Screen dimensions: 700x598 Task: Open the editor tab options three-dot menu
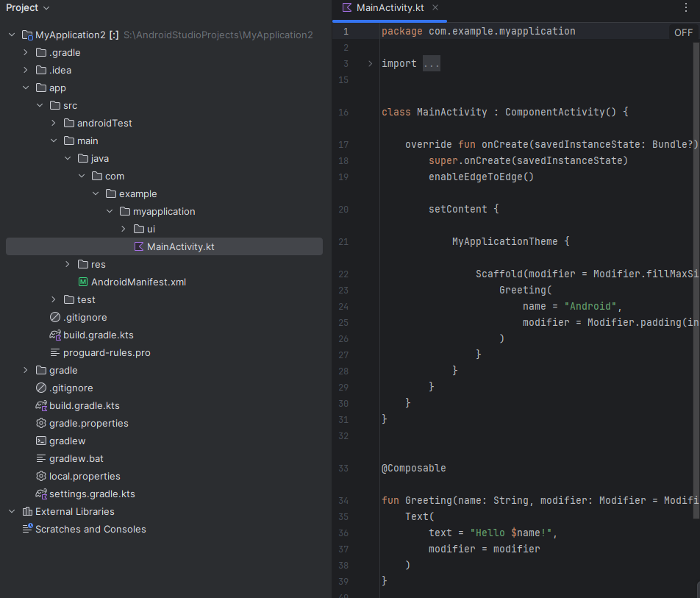pyautogui.click(x=687, y=8)
